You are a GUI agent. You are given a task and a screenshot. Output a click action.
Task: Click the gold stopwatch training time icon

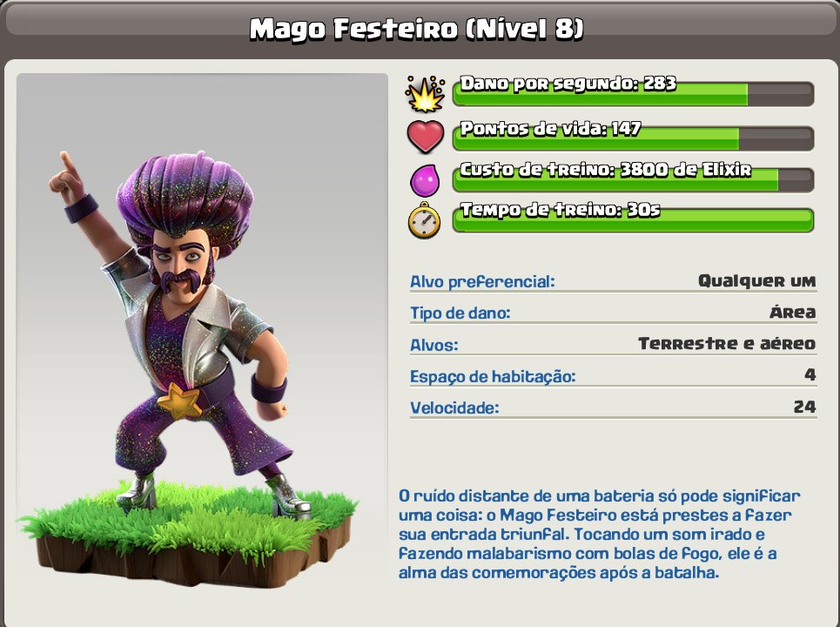(x=424, y=220)
